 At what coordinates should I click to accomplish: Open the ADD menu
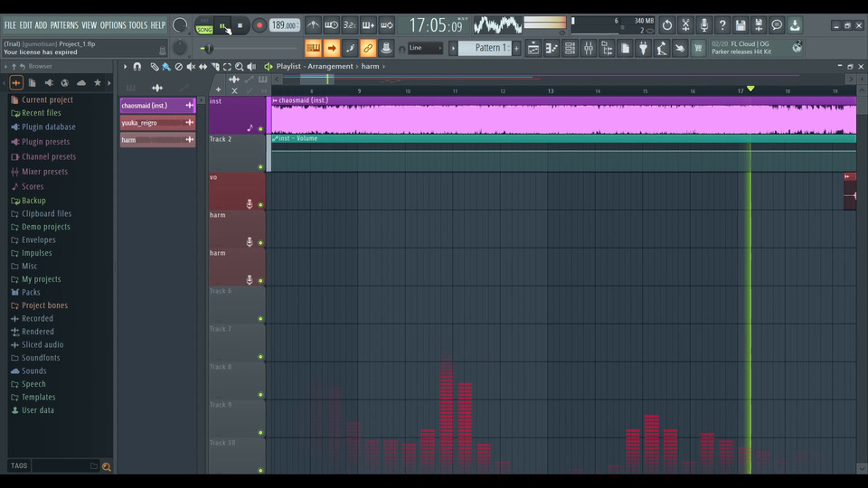pyautogui.click(x=41, y=25)
